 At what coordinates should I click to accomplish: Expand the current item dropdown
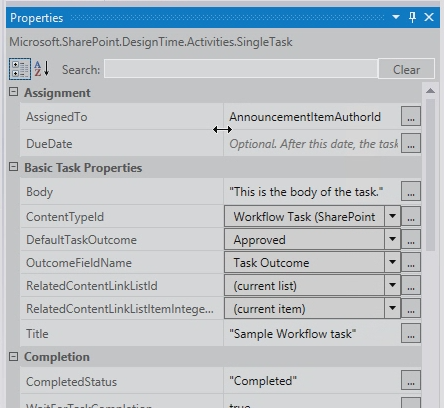[392, 308]
